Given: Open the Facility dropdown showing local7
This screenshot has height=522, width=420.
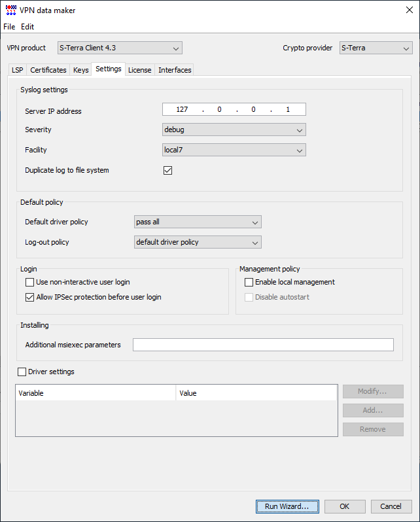Looking at the screenshot, I should (x=234, y=150).
